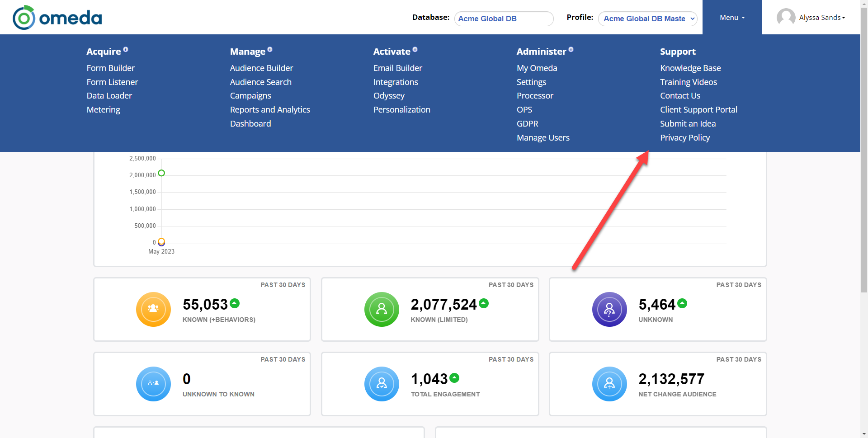Image resolution: width=868 pixels, height=438 pixels.
Task: Go to Manage Users under Administer
Action: (x=542, y=138)
